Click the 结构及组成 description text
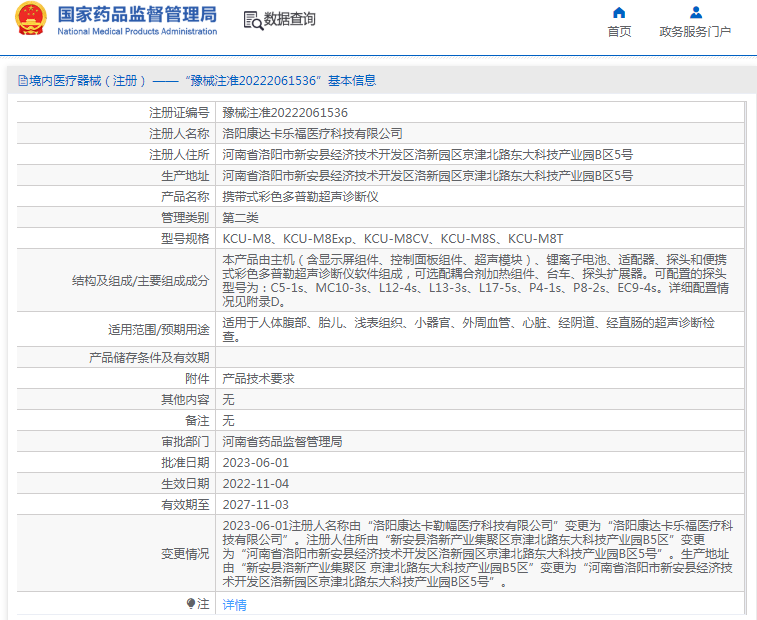Viewport: 757px width, 620px height. pyautogui.click(x=476, y=281)
